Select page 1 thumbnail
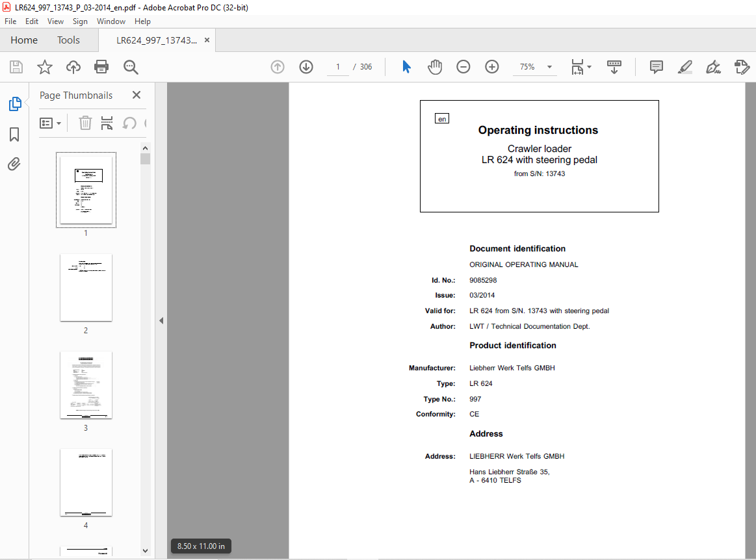 coord(86,190)
